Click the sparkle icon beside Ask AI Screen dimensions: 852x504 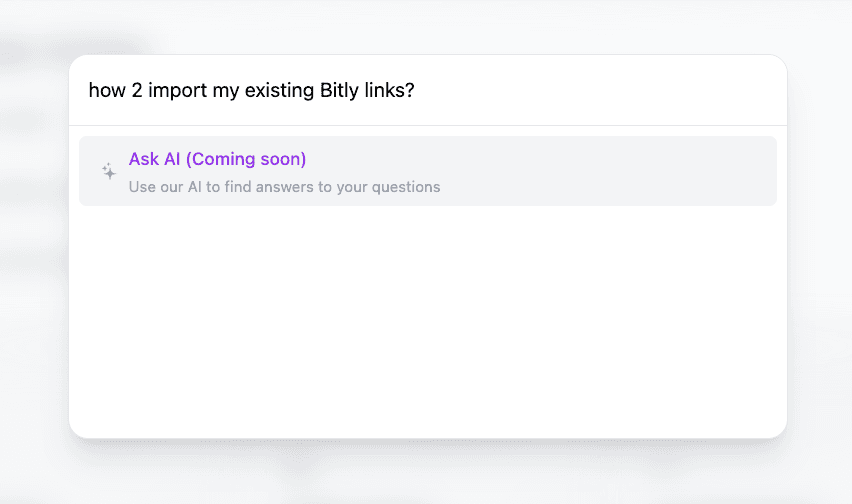coord(109,171)
